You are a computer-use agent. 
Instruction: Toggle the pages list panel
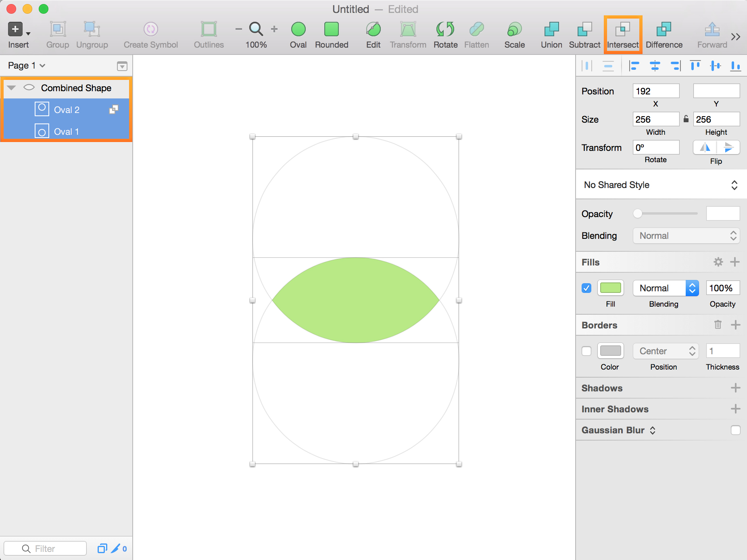click(x=122, y=66)
